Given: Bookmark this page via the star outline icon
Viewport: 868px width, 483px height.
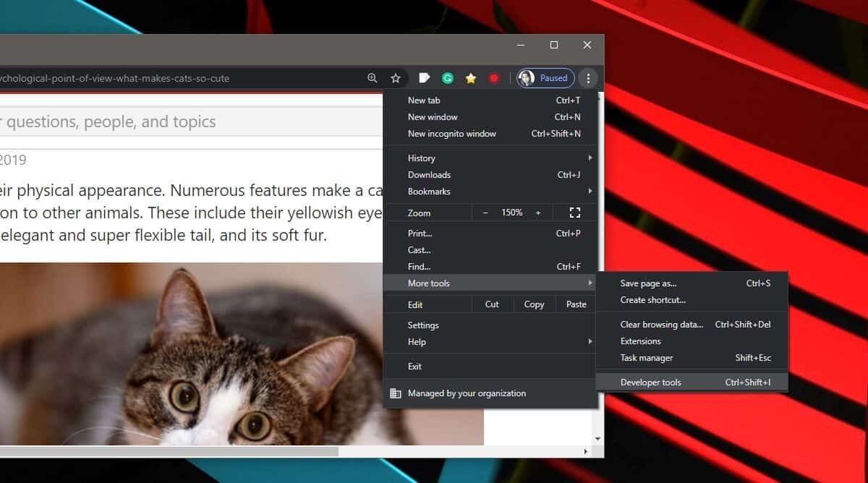Looking at the screenshot, I should 395,77.
